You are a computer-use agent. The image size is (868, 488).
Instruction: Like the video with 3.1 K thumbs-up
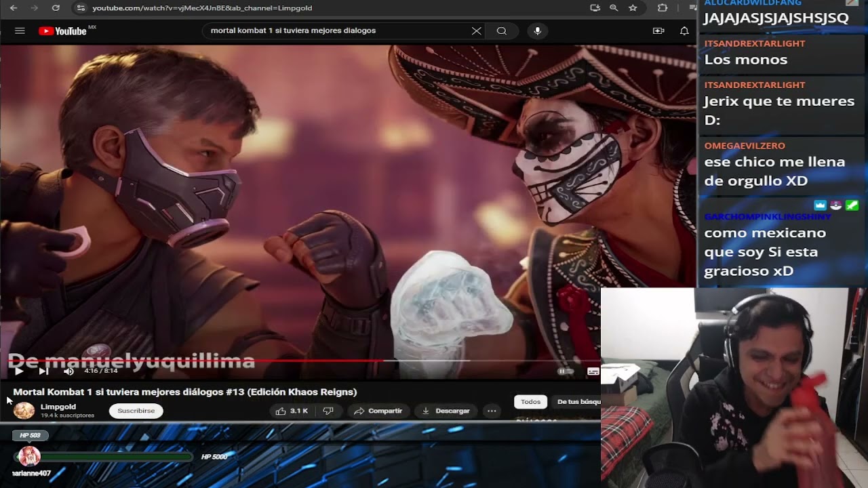292,411
